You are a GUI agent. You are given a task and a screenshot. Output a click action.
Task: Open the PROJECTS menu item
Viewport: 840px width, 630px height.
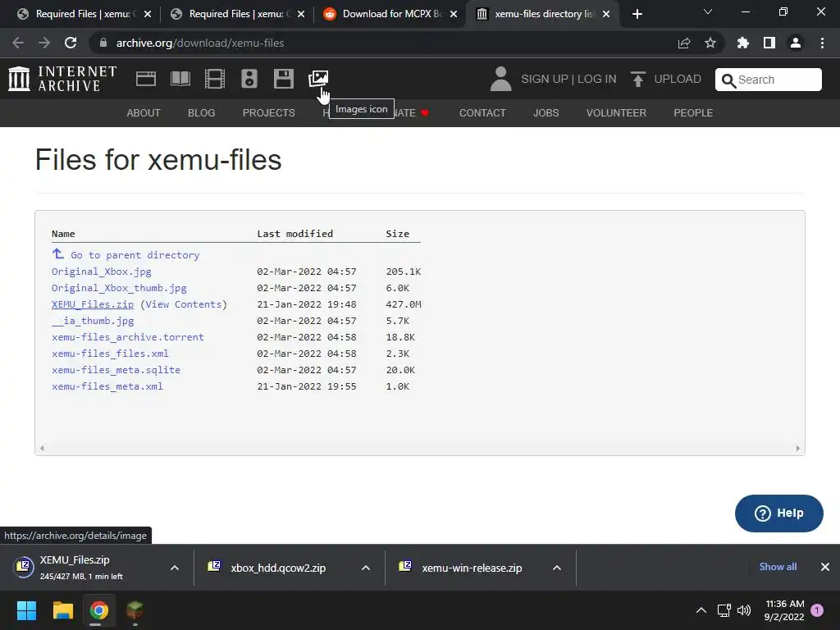(x=269, y=113)
